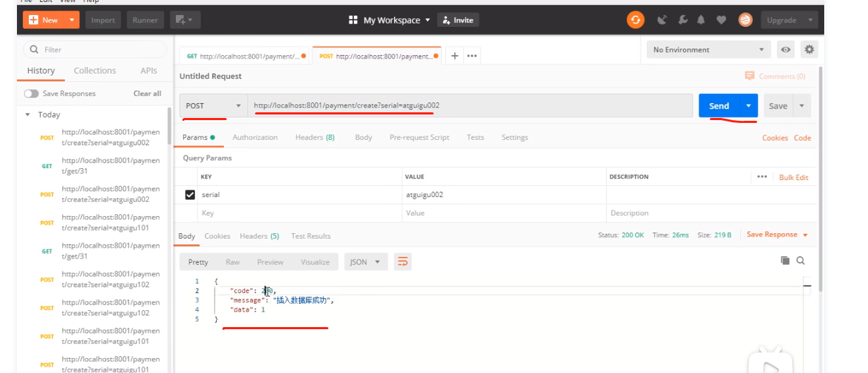Viewport: 868px width, 373px height.
Task: Toggle line wrap icon in response
Action: click(x=403, y=261)
